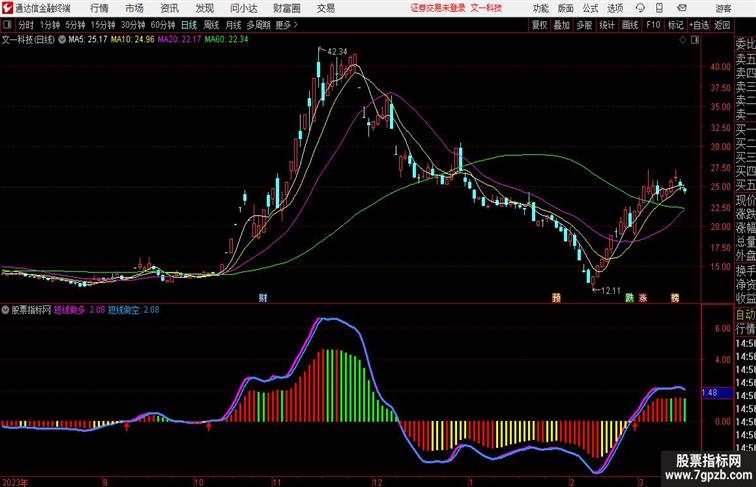Expand sub-chart indicator dropdown beside 股票指标网

coord(5,310)
